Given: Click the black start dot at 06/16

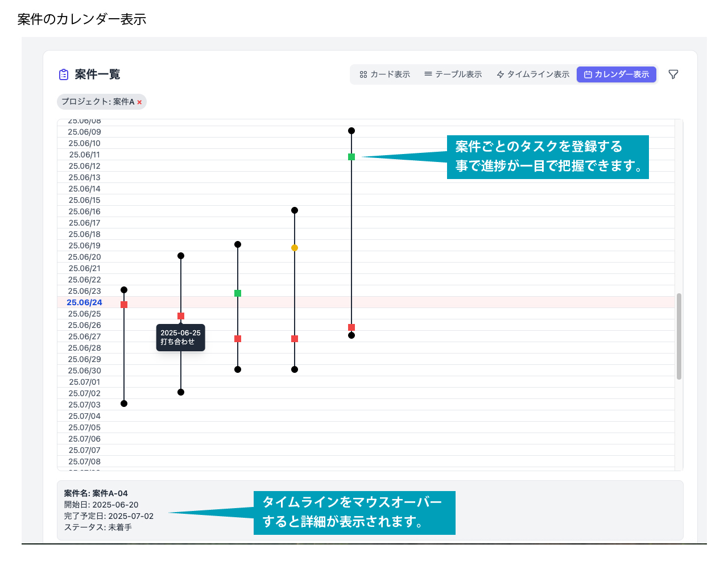Looking at the screenshot, I should (x=295, y=210).
